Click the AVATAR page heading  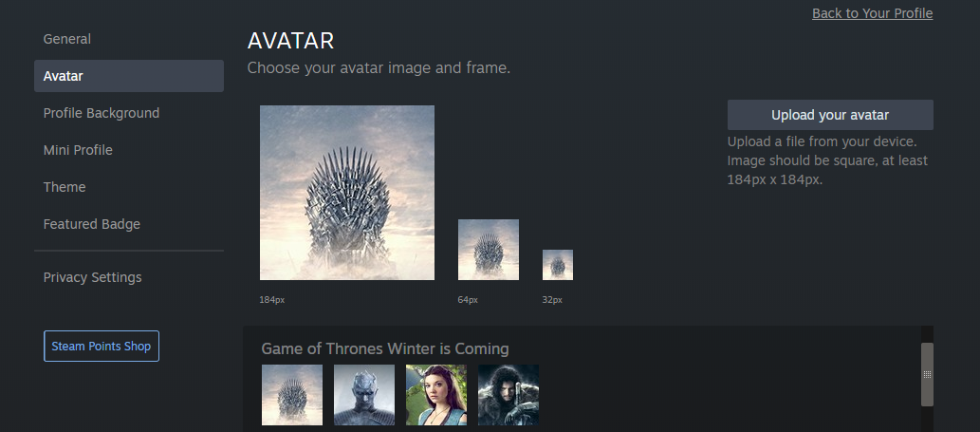(290, 41)
